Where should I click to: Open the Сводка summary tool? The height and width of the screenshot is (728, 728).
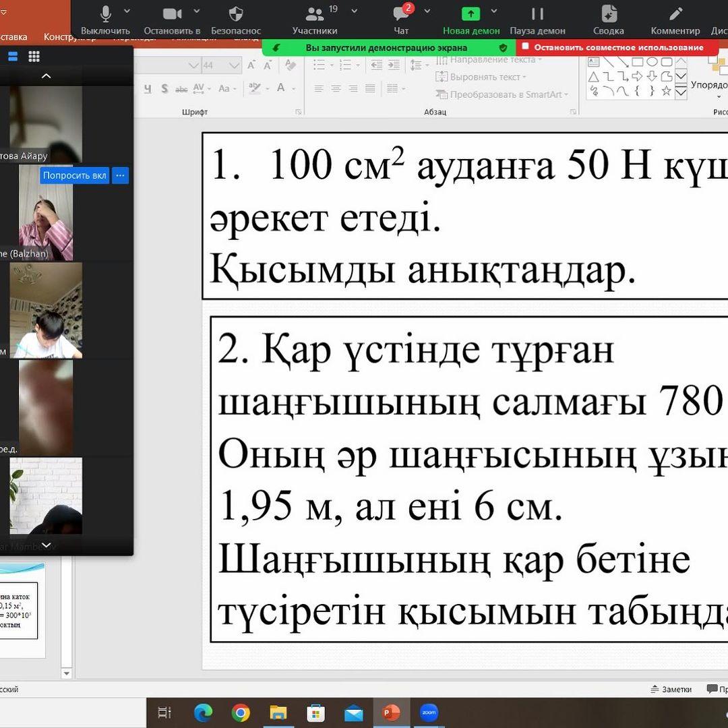(x=608, y=20)
